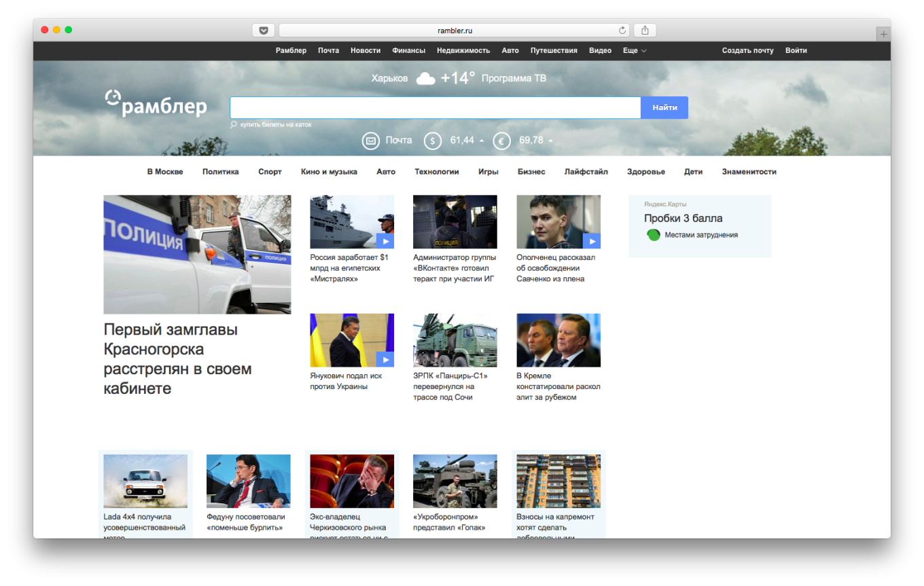Open article Янукович подал иск против Украины
The width and height of the screenshot is (924, 586).
coord(346,381)
